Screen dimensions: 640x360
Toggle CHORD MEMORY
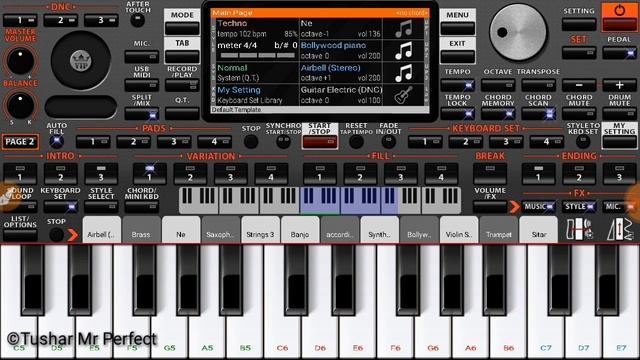(498, 113)
